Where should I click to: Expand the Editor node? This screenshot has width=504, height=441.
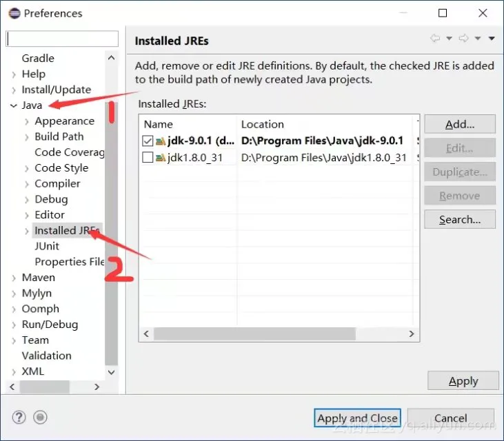click(x=27, y=215)
